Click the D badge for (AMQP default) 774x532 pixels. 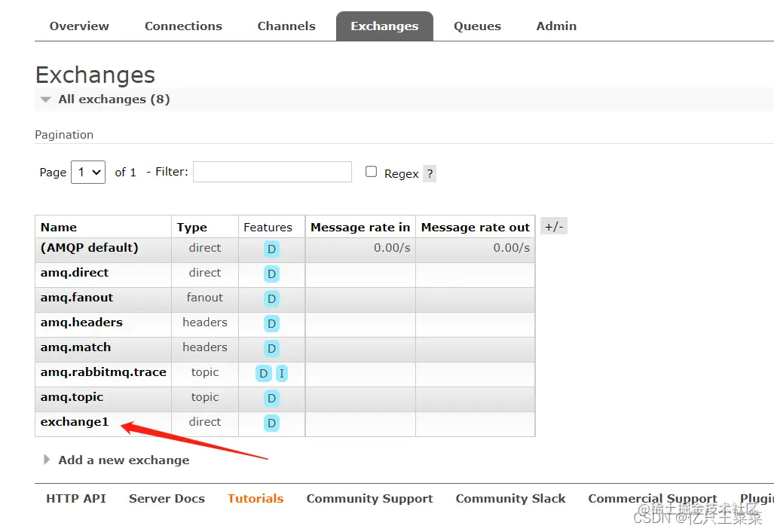(271, 249)
